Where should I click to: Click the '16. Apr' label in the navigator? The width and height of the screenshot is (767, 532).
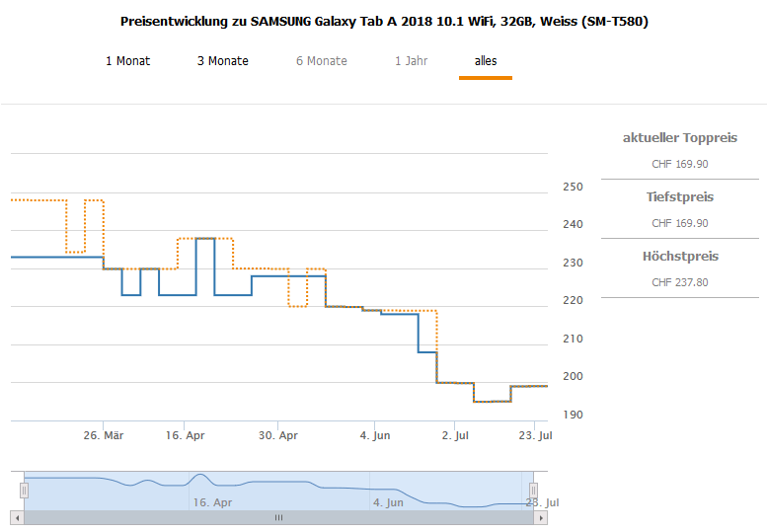coord(212,501)
